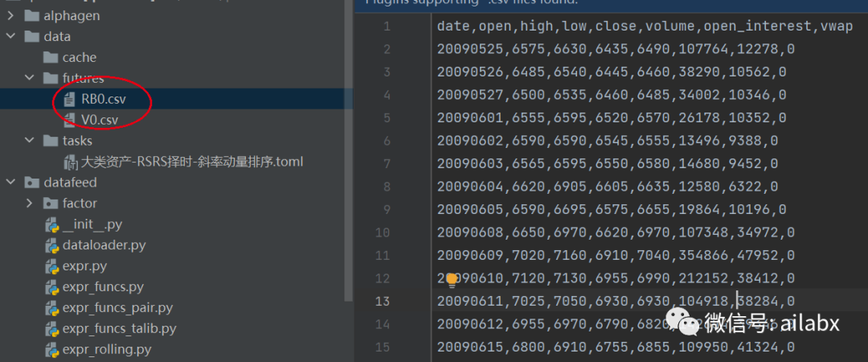
Task: Click the row starting with 20090604
Action: tap(608, 187)
